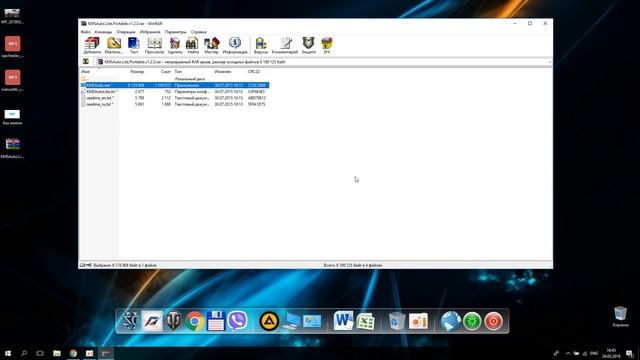Launch Need for Speed dock icon

point(152,321)
